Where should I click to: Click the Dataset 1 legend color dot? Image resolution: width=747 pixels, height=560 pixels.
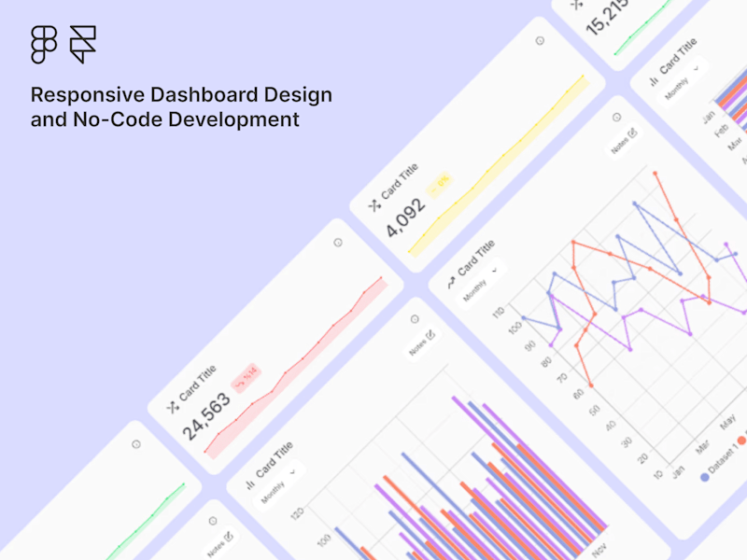(705, 478)
